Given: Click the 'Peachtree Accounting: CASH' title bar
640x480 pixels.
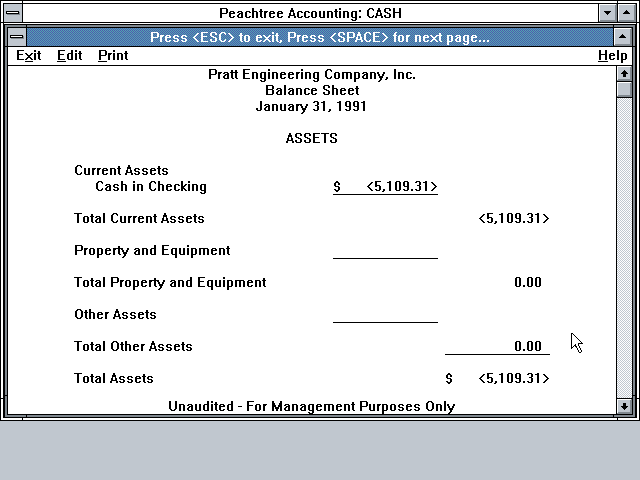Looking at the screenshot, I should 310,13.
